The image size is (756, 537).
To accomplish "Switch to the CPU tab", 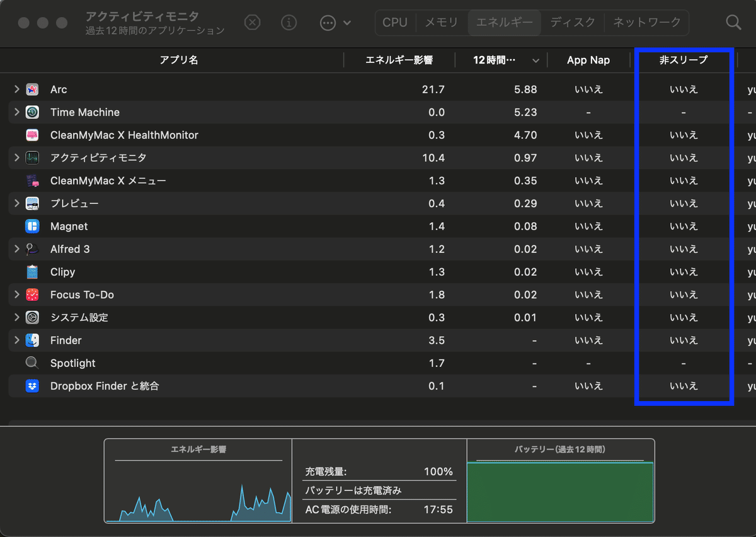I will 395,23.
